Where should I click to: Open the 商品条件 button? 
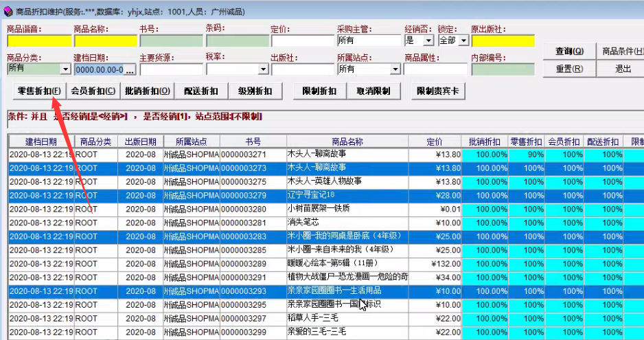click(622, 52)
